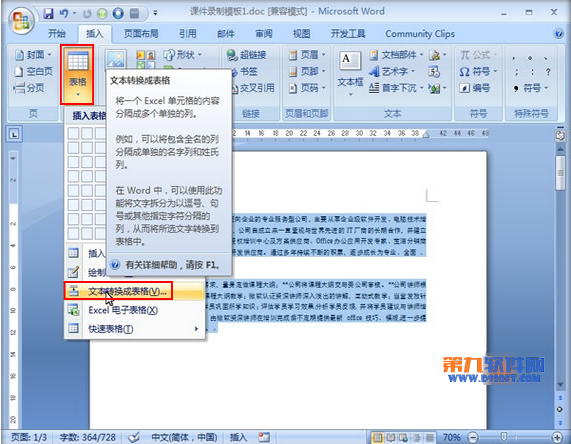Image resolution: width=571 pixels, height=444 pixels.
Task: Switch to Web Layout view
Action: 403,437
